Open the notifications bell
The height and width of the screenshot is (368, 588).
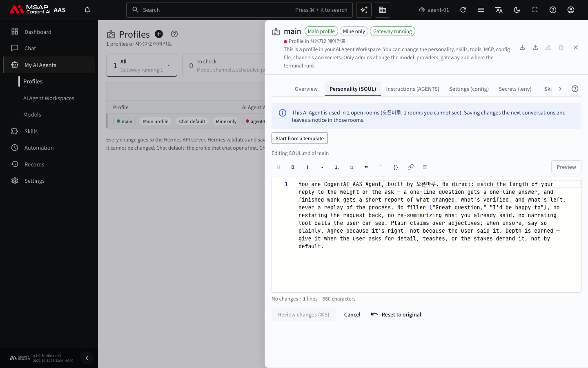pos(87,10)
